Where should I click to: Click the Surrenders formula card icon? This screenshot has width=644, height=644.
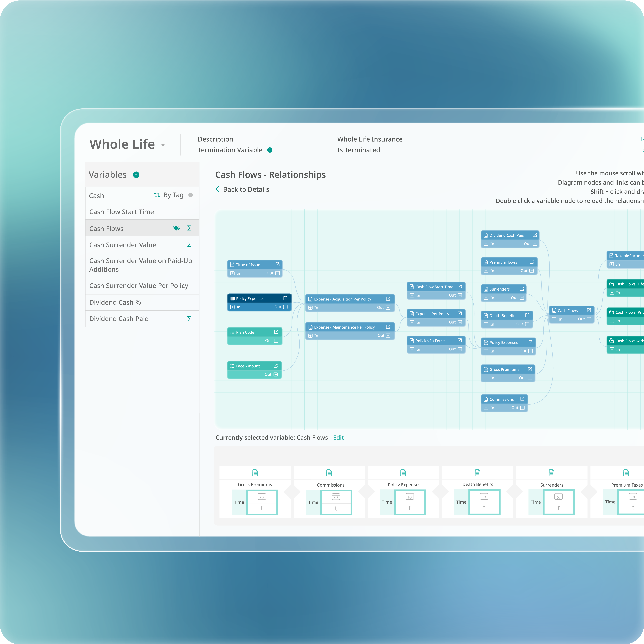point(552,473)
